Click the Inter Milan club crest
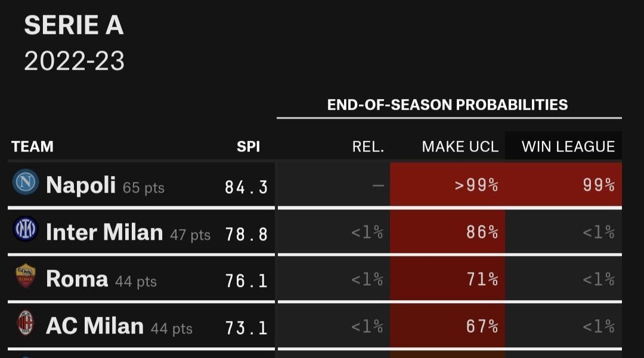This screenshot has width=644, height=358. point(26,230)
